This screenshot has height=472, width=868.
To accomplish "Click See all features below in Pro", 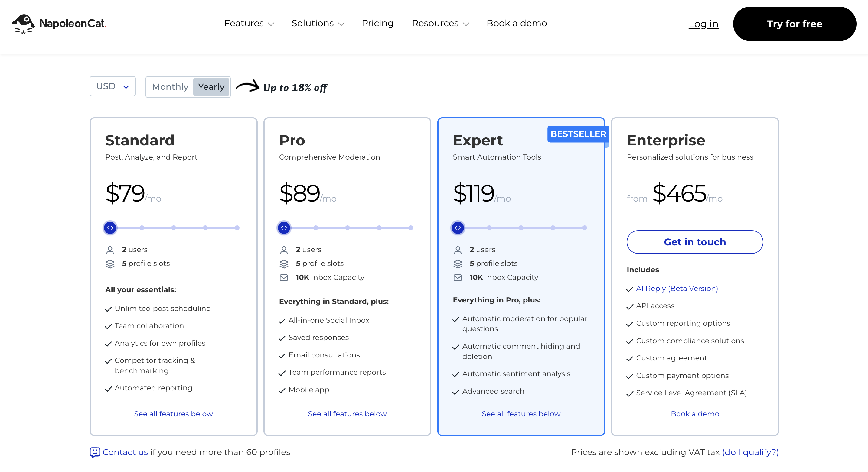I will pyautogui.click(x=347, y=414).
